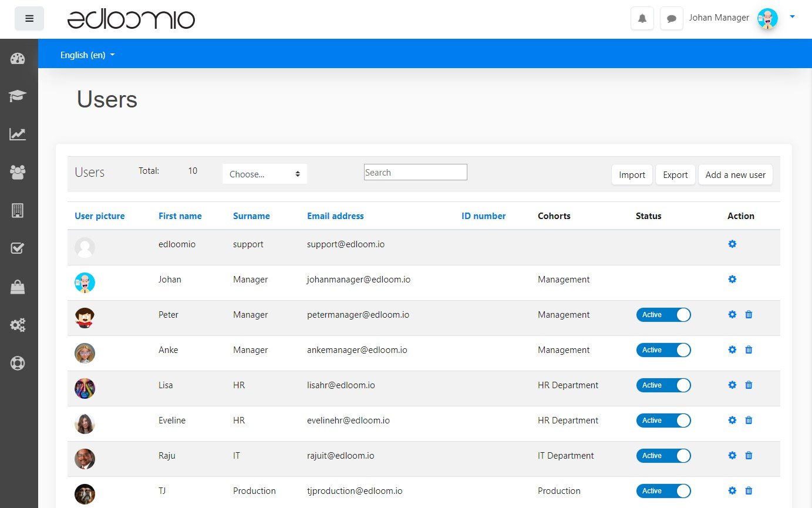Screen dimensions: 812x508
Task: Click email support@edloom.io
Action: click(346, 244)
